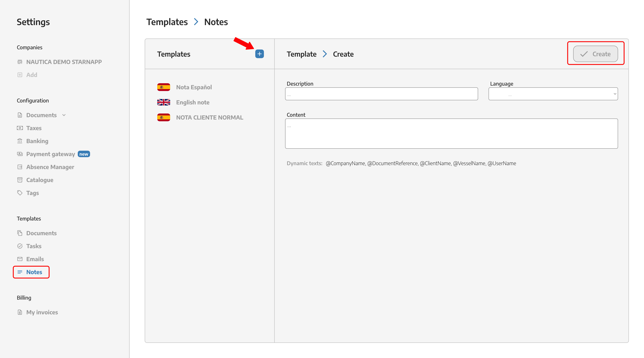
Task: Click the Spanish flag next to NOTA CLIENTE NORMAL
Action: pyautogui.click(x=163, y=117)
